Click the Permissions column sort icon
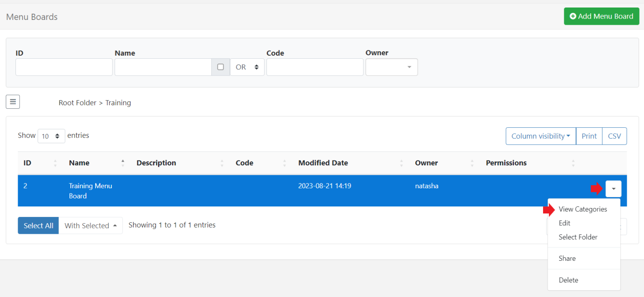644x297 pixels. pyautogui.click(x=573, y=163)
